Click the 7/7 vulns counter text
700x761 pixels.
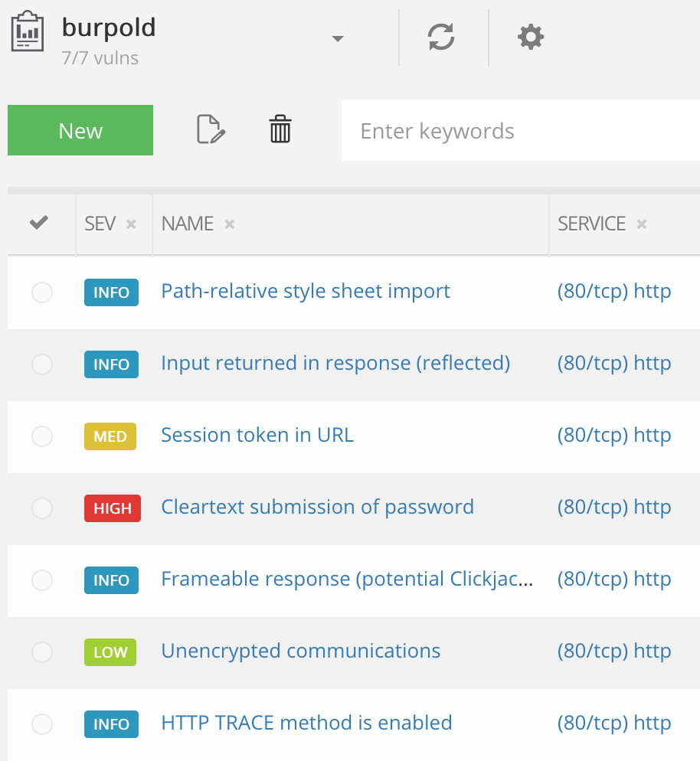[x=100, y=58]
